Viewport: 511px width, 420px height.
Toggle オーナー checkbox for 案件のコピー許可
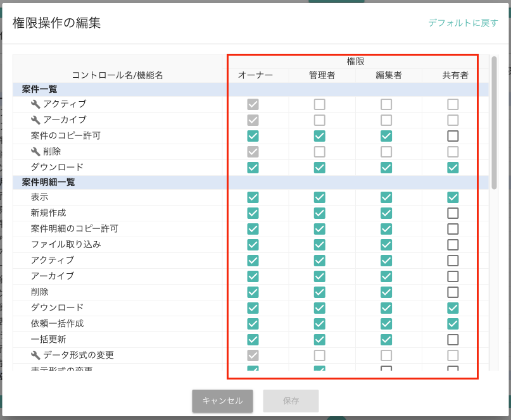253,136
